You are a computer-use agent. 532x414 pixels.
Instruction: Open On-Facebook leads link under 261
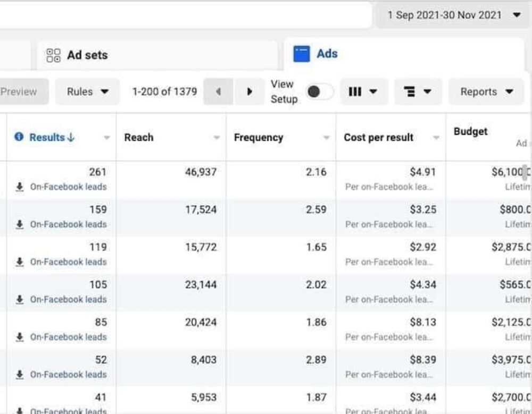coord(69,187)
